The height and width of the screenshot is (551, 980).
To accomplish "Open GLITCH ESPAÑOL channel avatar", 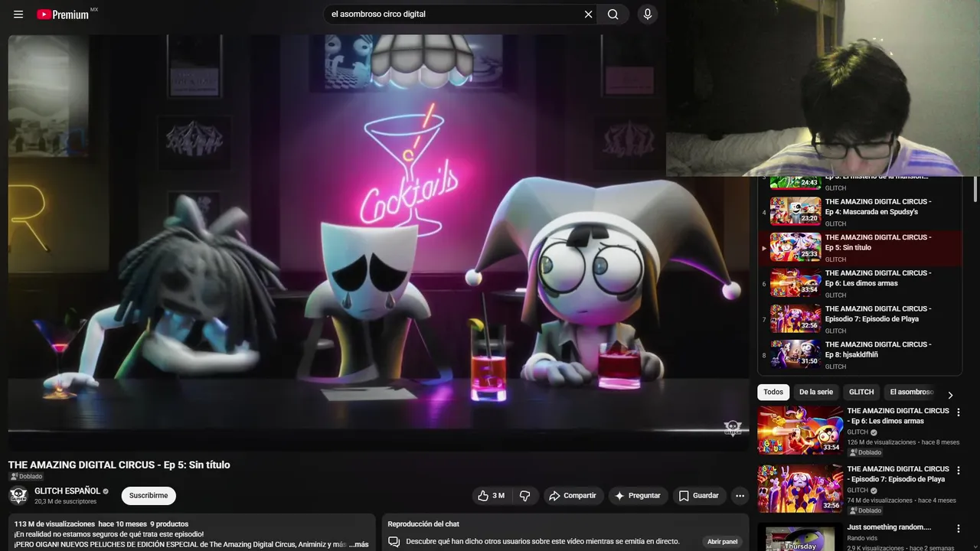I will point(18,496).
